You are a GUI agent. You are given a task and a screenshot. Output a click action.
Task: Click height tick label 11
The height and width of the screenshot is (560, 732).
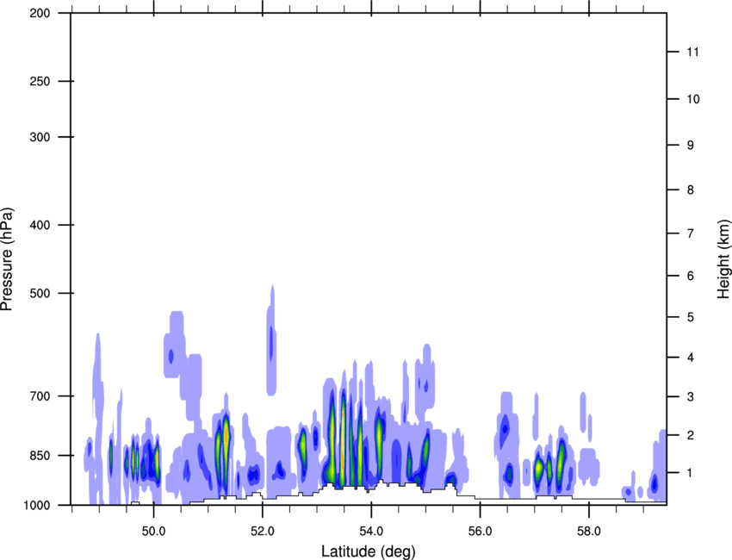point(693,52)
